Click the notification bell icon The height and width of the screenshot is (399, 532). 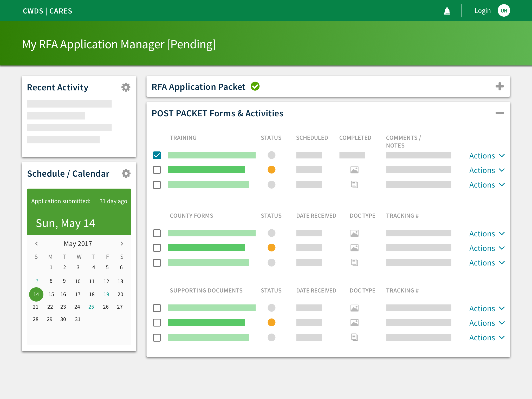click(x=447, y=11)
